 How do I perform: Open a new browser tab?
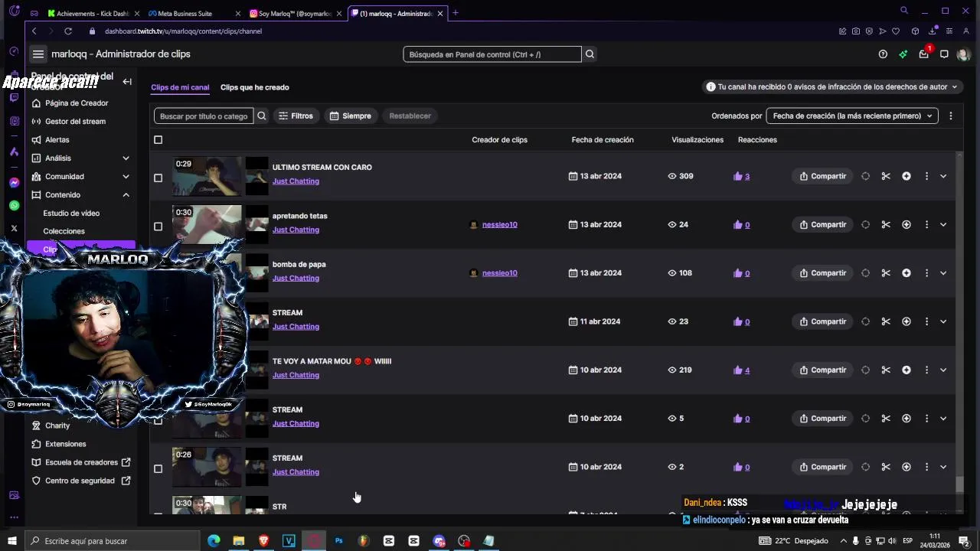coord(455,13)
